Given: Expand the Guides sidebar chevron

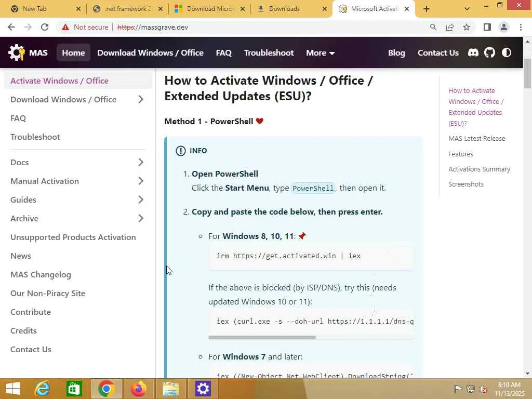Looking at the screenshot, I should coord(141,199).
